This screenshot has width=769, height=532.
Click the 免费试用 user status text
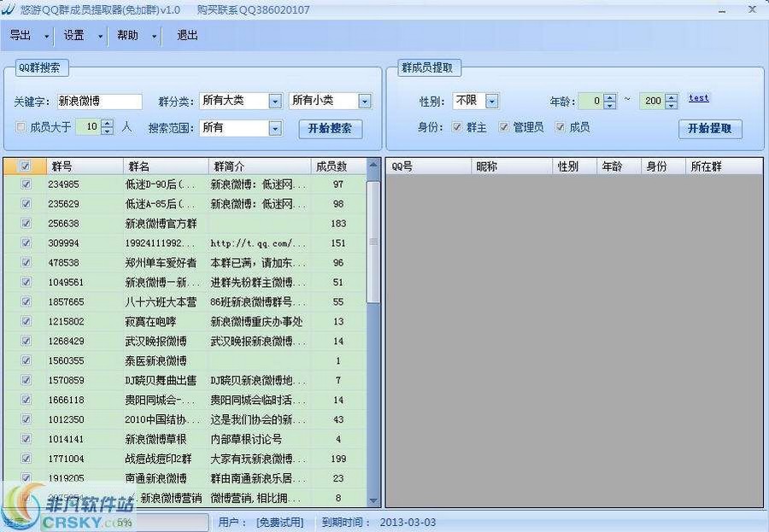(280, 523)
